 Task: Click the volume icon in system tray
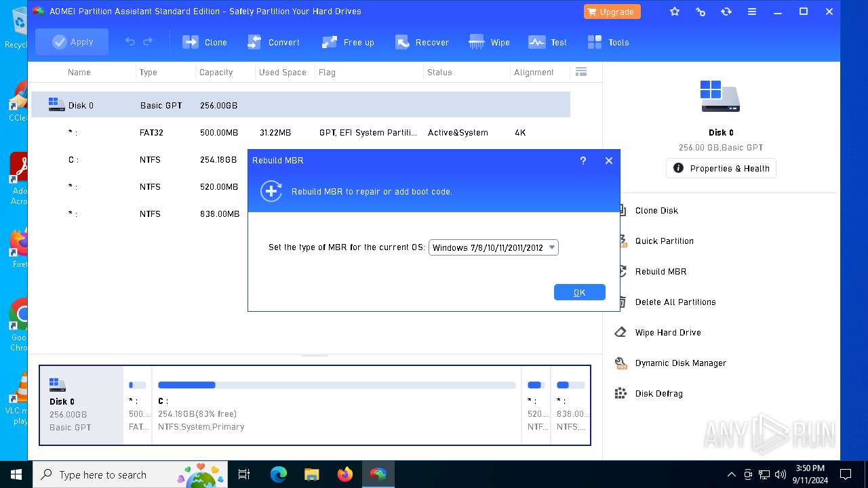[x=780, y=474]
